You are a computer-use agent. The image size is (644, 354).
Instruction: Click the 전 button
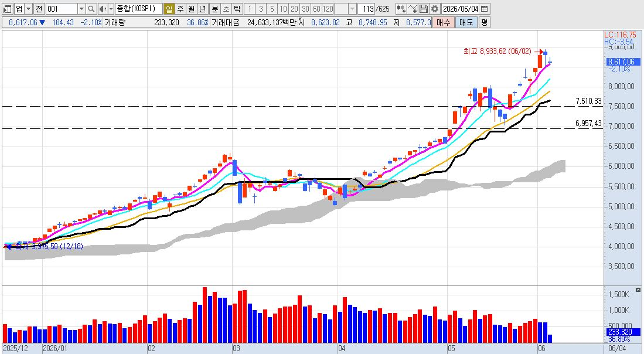tap(39, 9)
